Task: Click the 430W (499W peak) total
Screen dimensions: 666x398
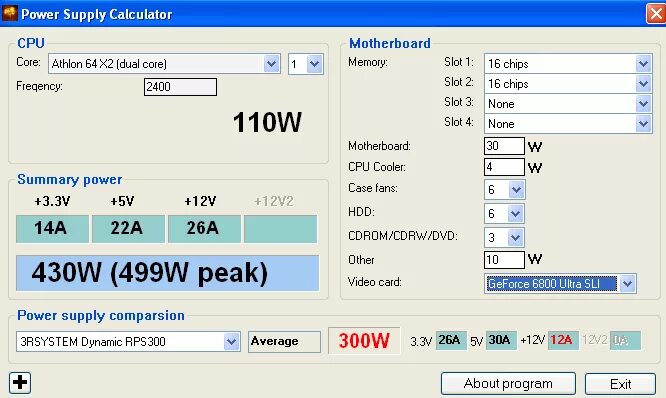Action: tap(167, 273)
